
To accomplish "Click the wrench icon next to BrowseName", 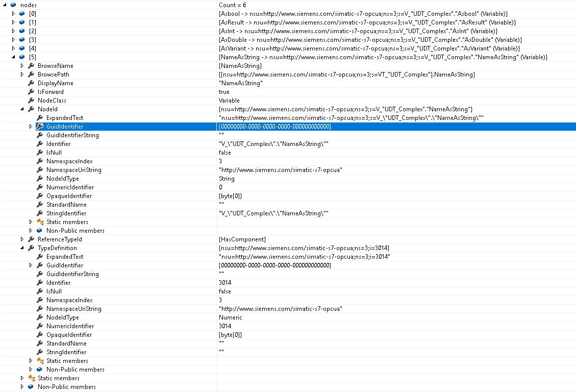I will click(31, 66).
